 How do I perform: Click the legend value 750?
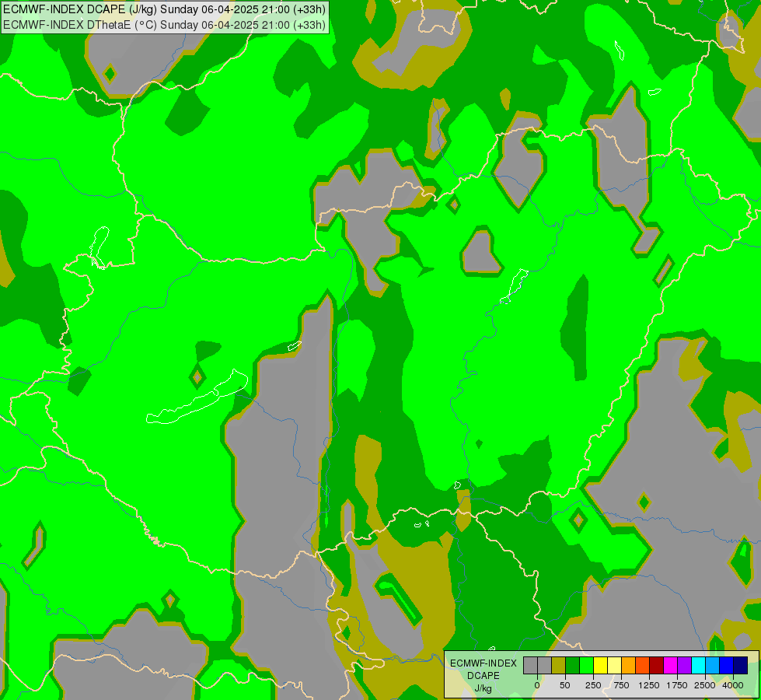coord(621,685)
